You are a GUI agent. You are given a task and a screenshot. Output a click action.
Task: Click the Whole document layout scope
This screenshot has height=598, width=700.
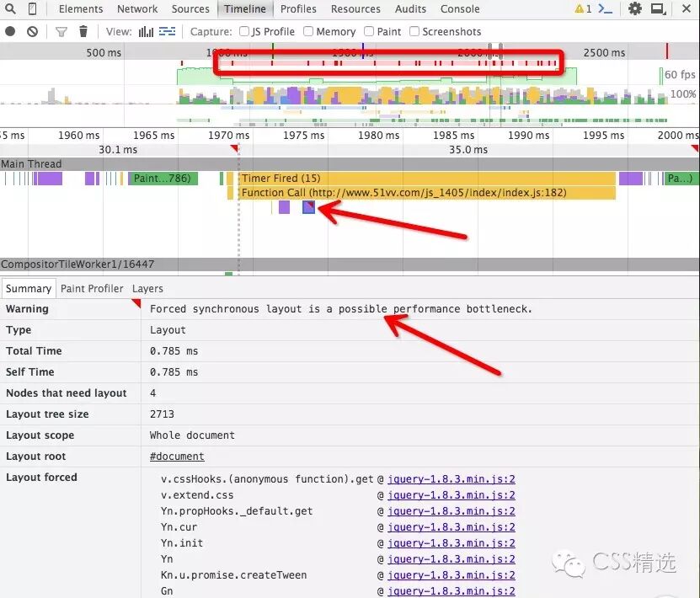192,435
